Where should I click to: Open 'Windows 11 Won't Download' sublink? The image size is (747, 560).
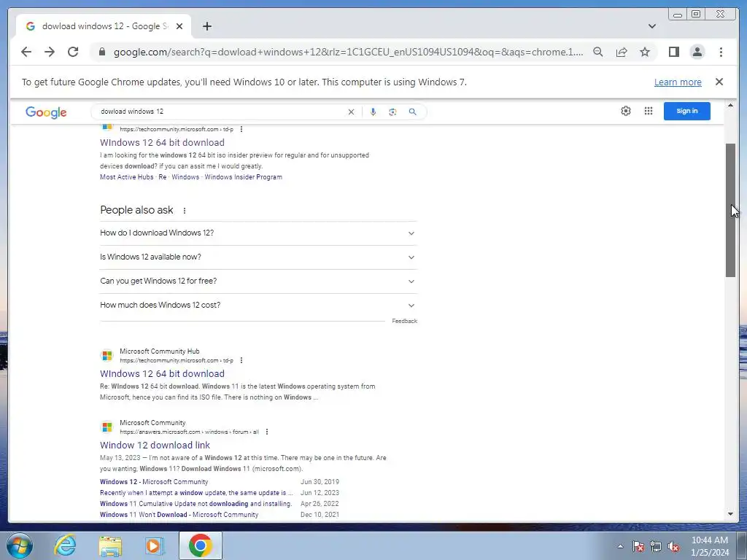coord(179,515)
